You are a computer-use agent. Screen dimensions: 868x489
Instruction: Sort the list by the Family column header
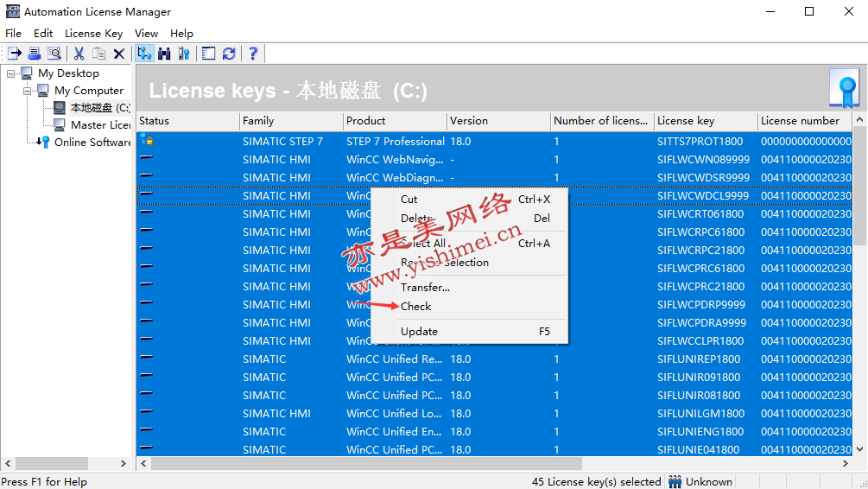(291, 121)
